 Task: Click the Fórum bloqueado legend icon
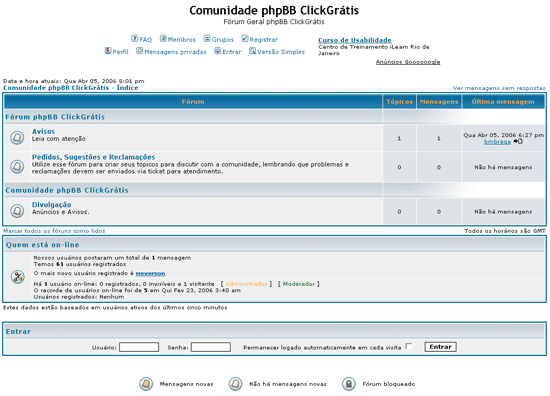tap(349, 384)
